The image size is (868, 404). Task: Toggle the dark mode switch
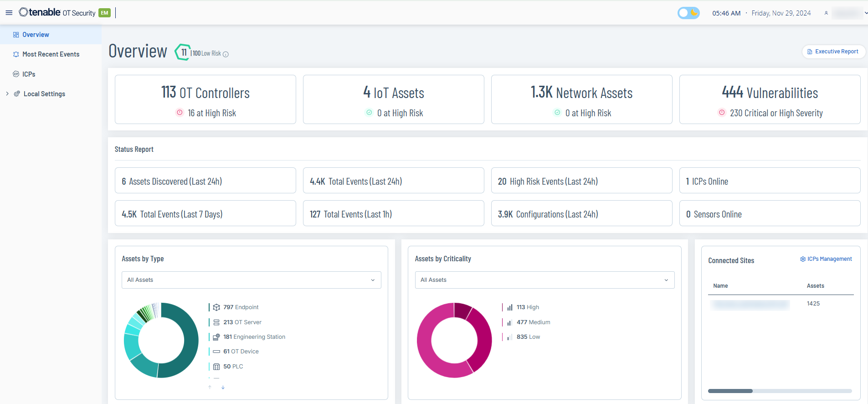coord(688,13)
